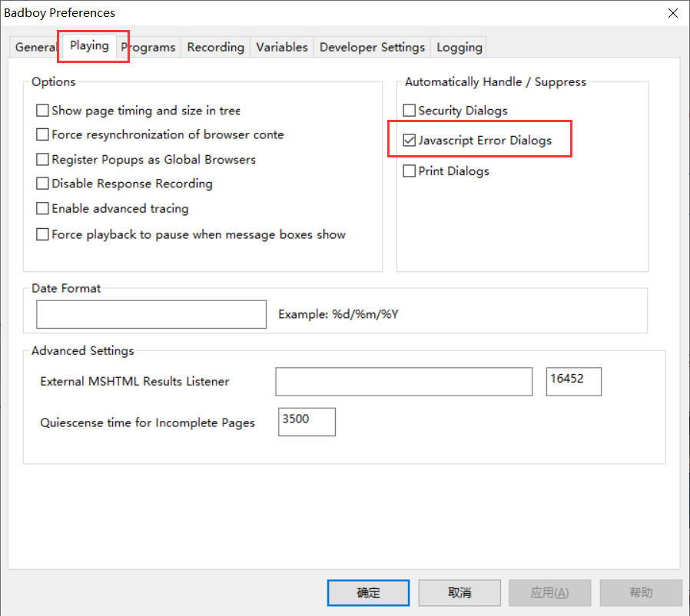Click the Quiescense time for Incomplete Pages label
The width and height of the screenshot is (690, 616).
148,422
